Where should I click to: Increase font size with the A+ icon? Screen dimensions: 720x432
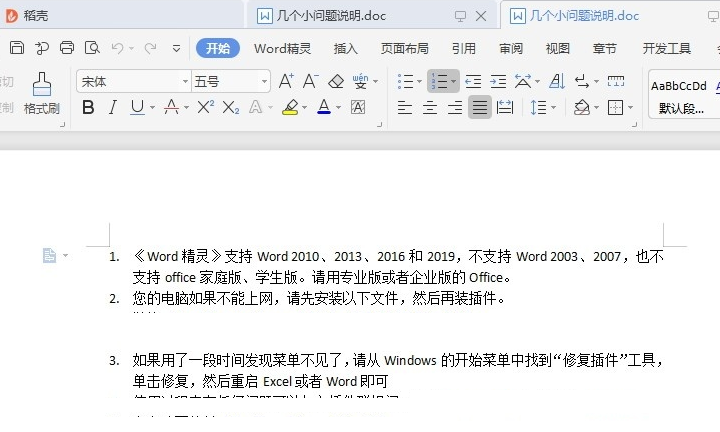[x=287, y=82]
